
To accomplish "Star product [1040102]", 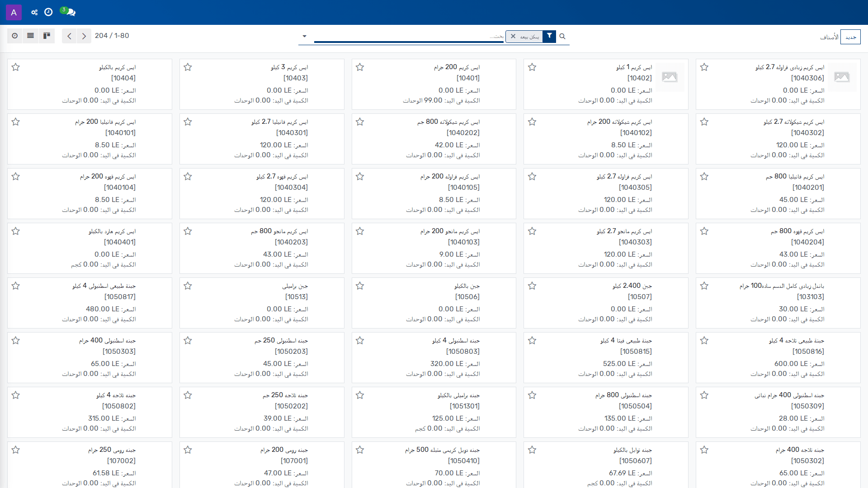I will coord(532,122).
